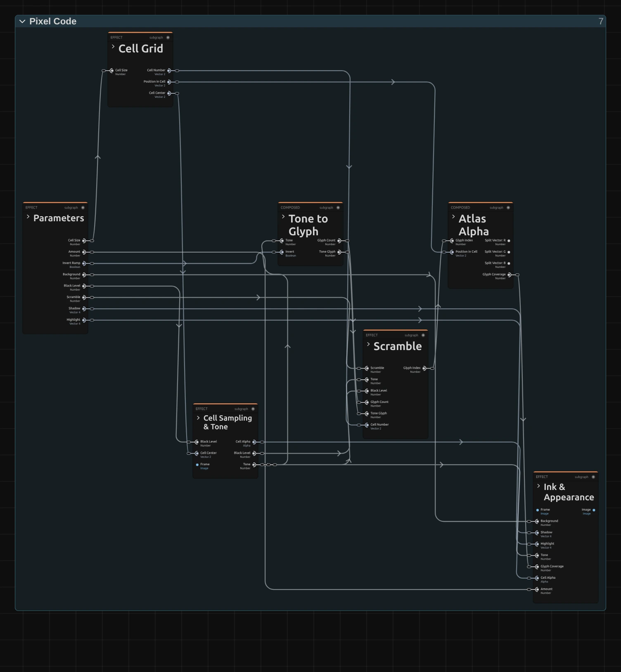Click the Atlas Alpha subgraph indicator dot
The height and width of the screenshot is (672, 621).
coord(508,208)
